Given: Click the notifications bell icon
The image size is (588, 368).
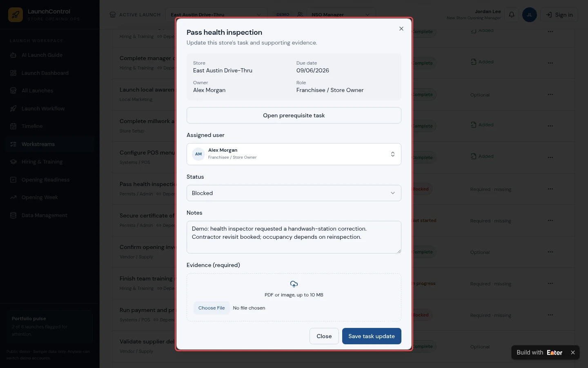Looking at the screenshot, I should [x=512, y=15].
